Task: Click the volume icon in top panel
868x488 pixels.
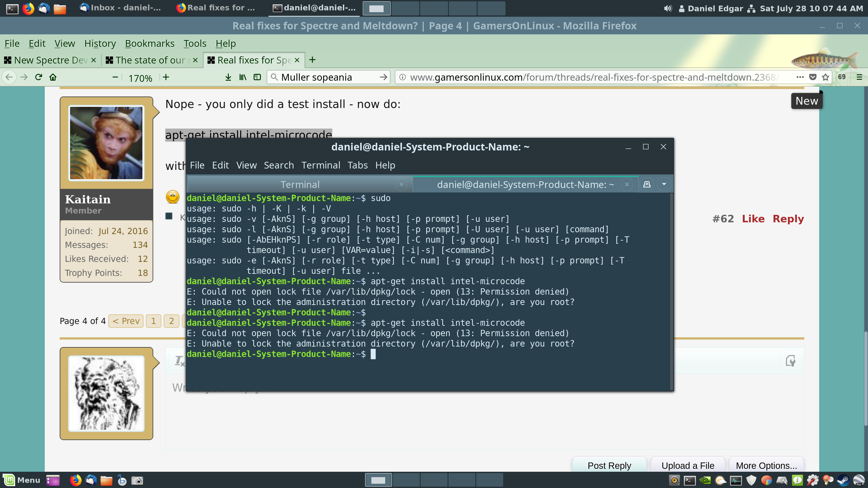Action: (668, 8)
